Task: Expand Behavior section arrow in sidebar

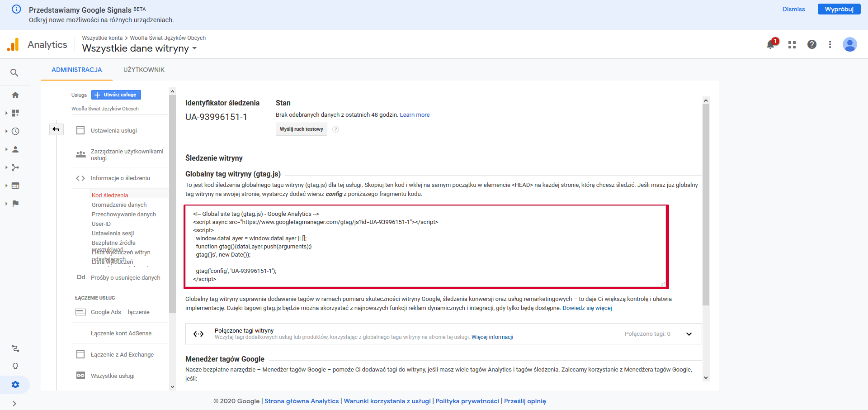Action: point(6,186)
